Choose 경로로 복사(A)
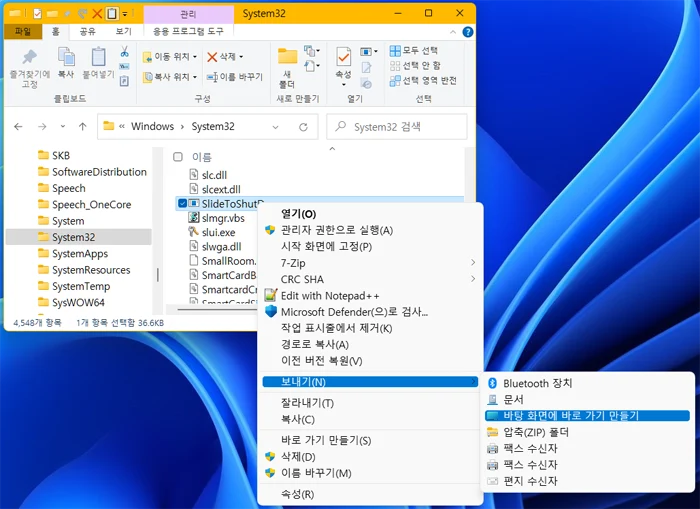 [x=371, y=345]
